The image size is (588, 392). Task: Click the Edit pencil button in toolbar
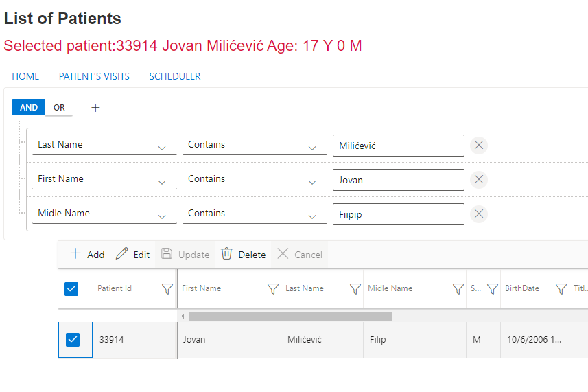pos(132,255)
